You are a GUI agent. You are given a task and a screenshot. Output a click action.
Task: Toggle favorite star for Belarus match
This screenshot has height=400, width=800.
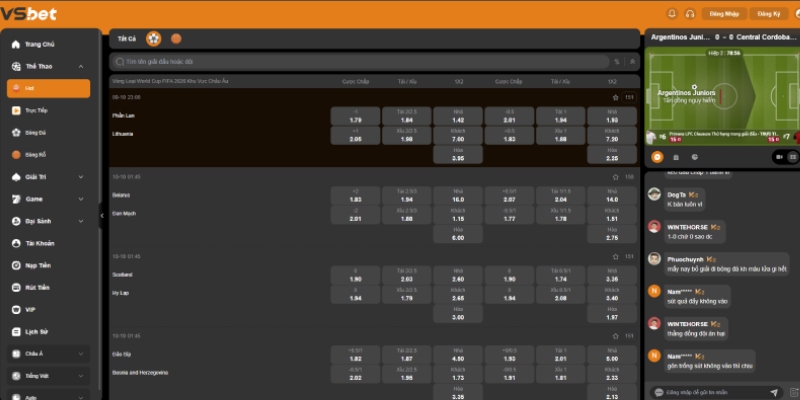click(x=615, y=177)
